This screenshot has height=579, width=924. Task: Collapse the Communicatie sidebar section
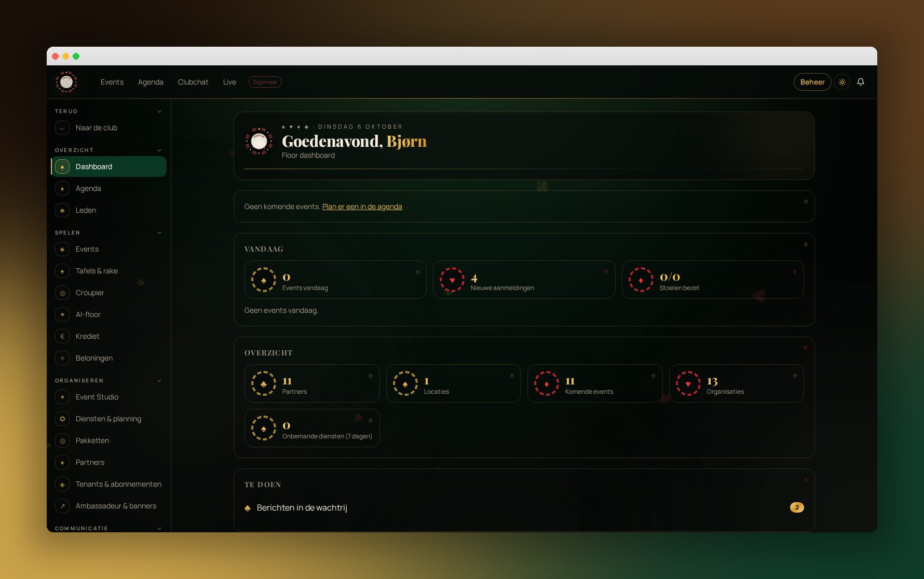[159, 528]
